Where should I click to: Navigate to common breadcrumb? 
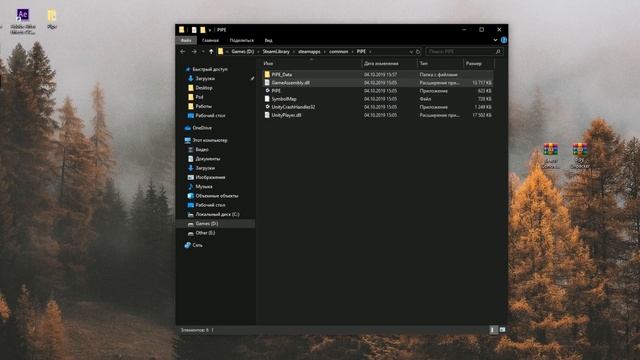click(338, 52)
